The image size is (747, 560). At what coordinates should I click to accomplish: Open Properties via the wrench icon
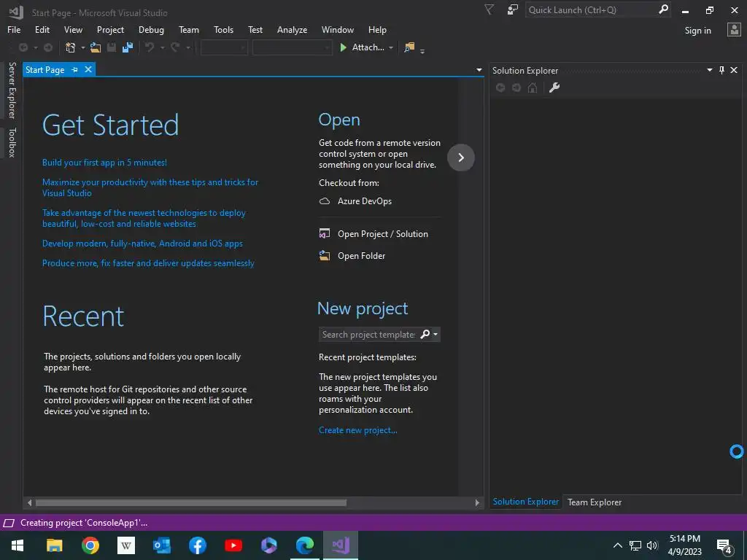[x=554, y=87]
